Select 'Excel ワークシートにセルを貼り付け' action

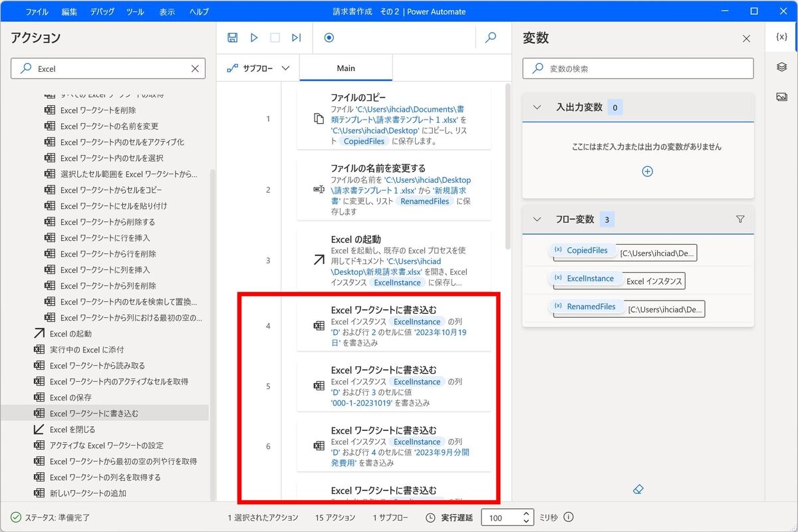click(114, 206)
